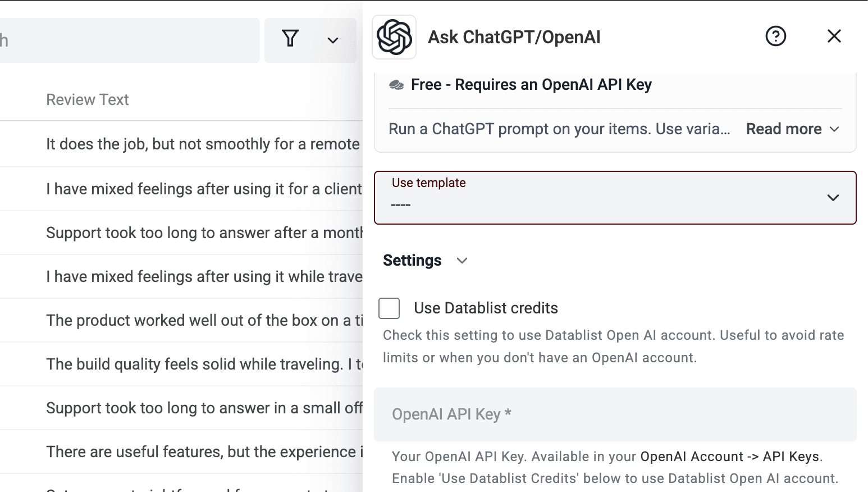Select row 'There are useful features, but the experience'
868x492 pixels.
pyautogui.click(x=181, y=452)
